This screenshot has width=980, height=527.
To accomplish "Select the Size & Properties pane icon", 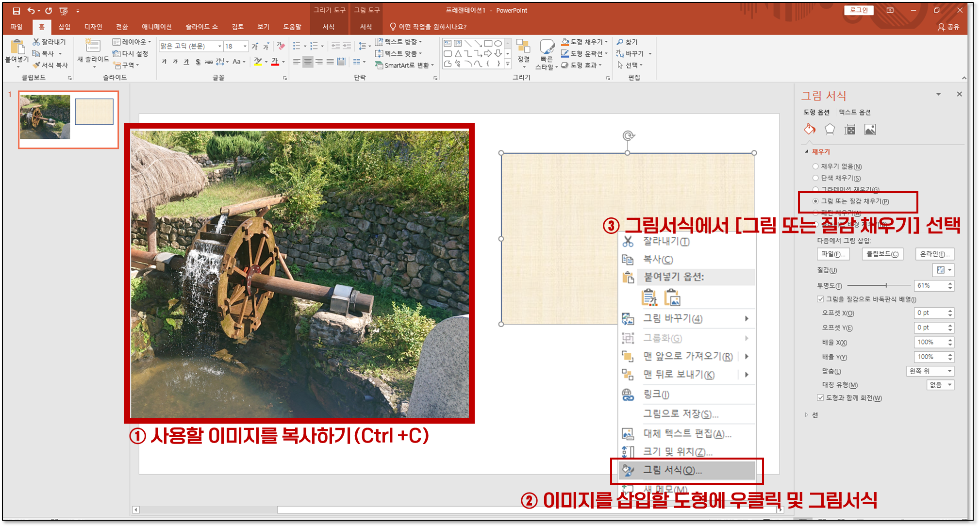I will [849, 130].
